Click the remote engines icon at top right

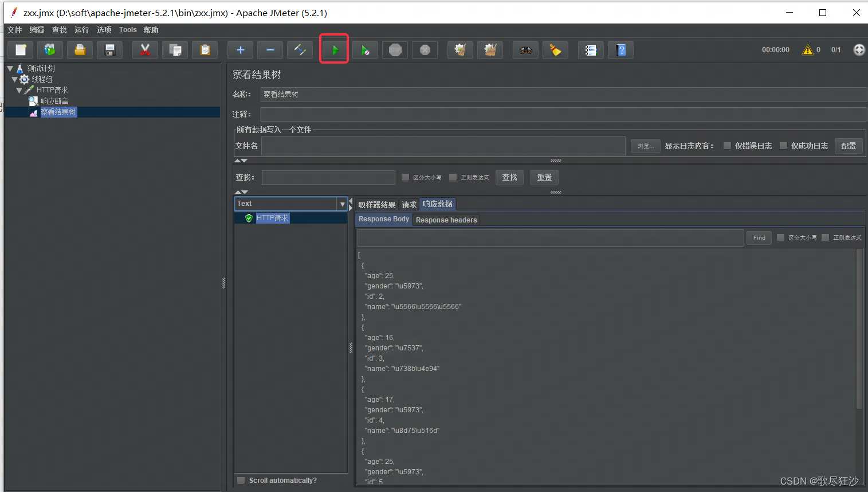[x=859, y=50]
